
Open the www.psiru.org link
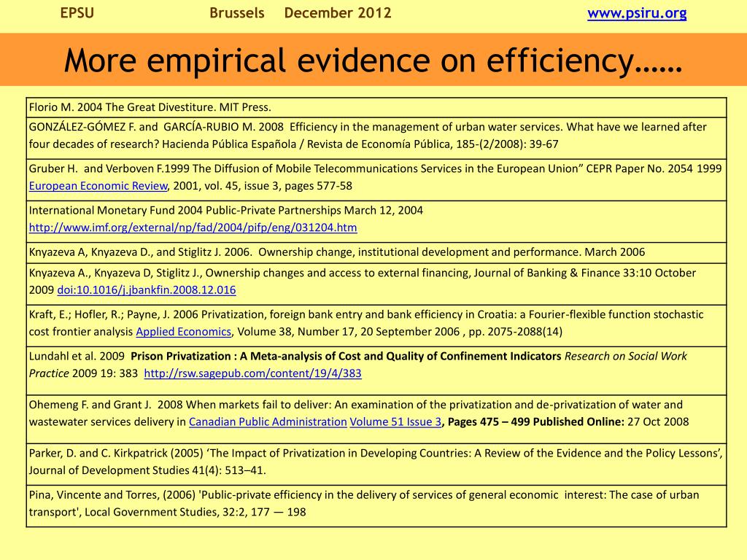coord(636,13)
